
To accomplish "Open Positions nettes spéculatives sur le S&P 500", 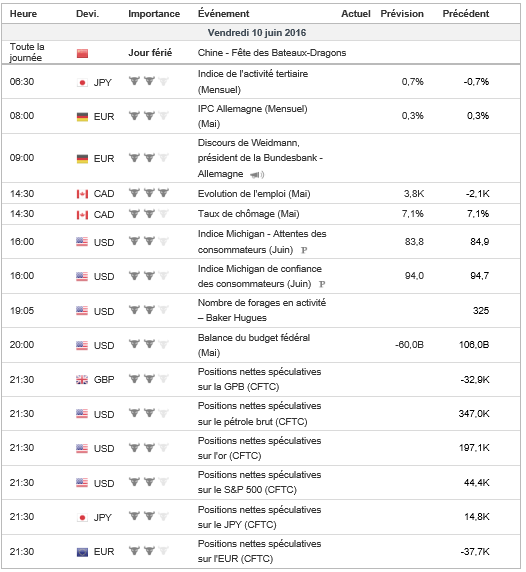I will click(259, 482).
